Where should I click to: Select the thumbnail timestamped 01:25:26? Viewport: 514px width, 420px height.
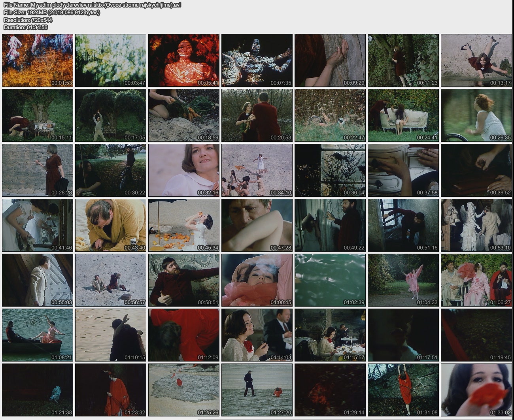tap(184, 390)
